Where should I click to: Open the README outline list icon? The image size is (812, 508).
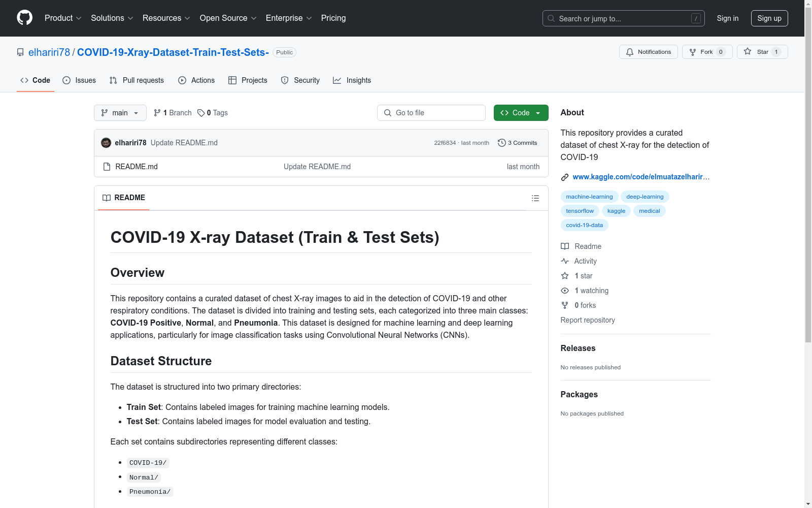pyautogui.click(x=535, y=198)
